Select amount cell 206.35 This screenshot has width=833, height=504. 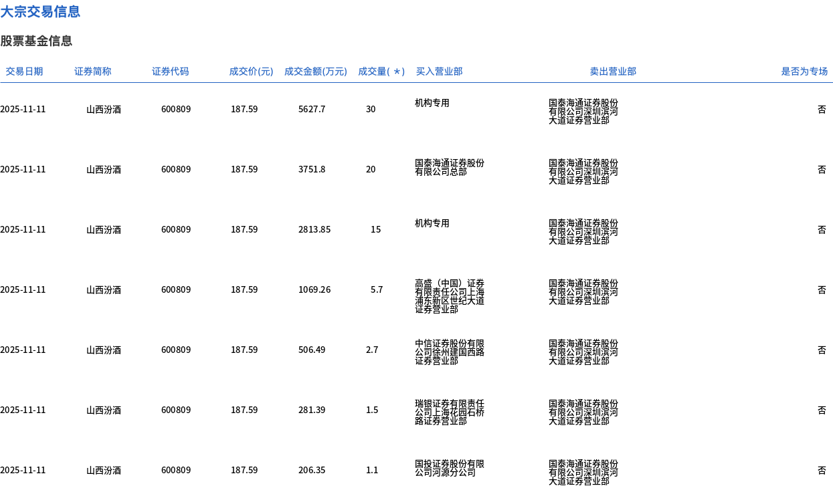click(x=312, y=470)
